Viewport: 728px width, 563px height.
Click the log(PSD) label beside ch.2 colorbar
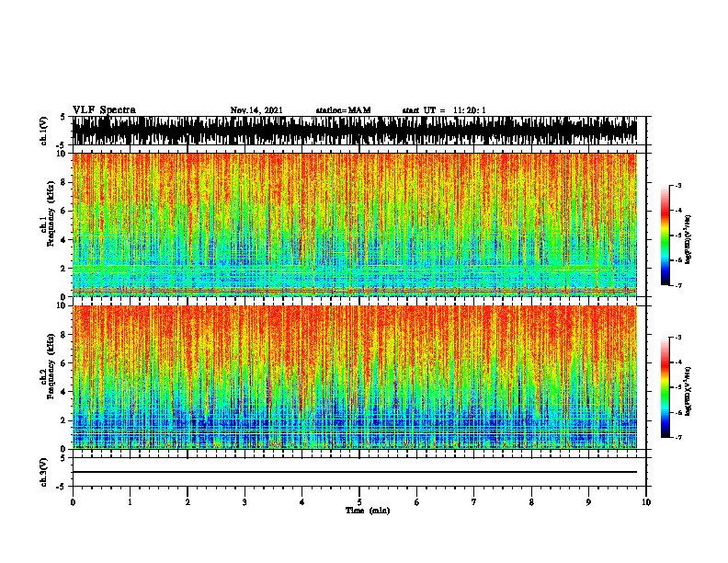click(688, 391)
